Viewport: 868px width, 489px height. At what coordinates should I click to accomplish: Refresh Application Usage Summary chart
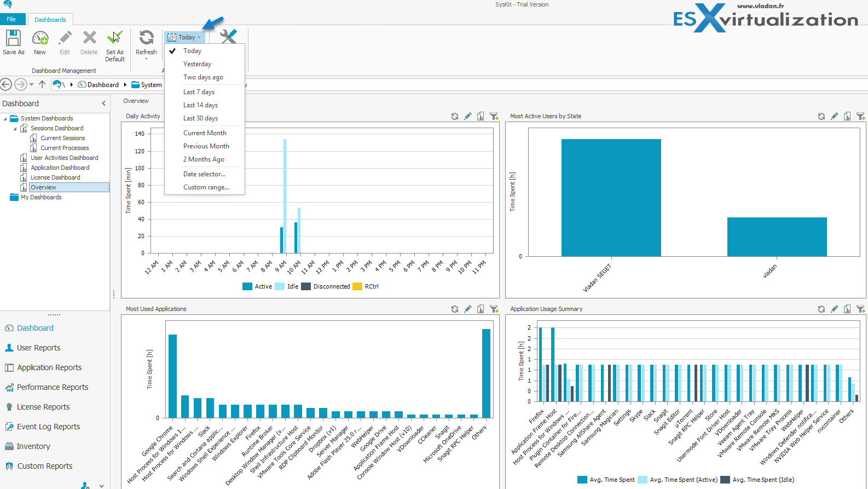(821, 309)
